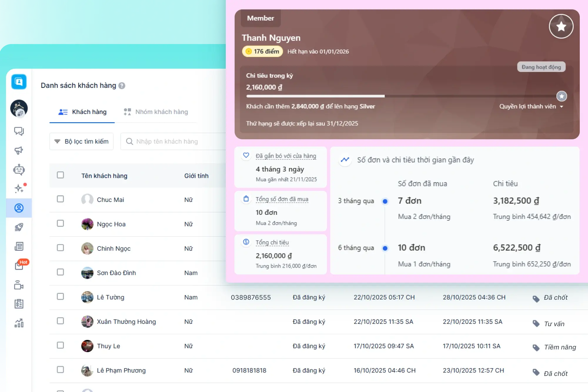The height and width of the screenshot is (392, 588).
Task: Click the AI sparkle sidebar icon
Action: [x=19, y=188]
